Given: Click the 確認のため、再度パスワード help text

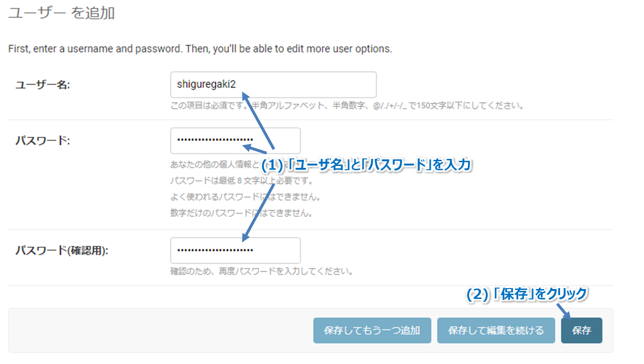Looking at the screenshot, I should (x=262, y=272).
